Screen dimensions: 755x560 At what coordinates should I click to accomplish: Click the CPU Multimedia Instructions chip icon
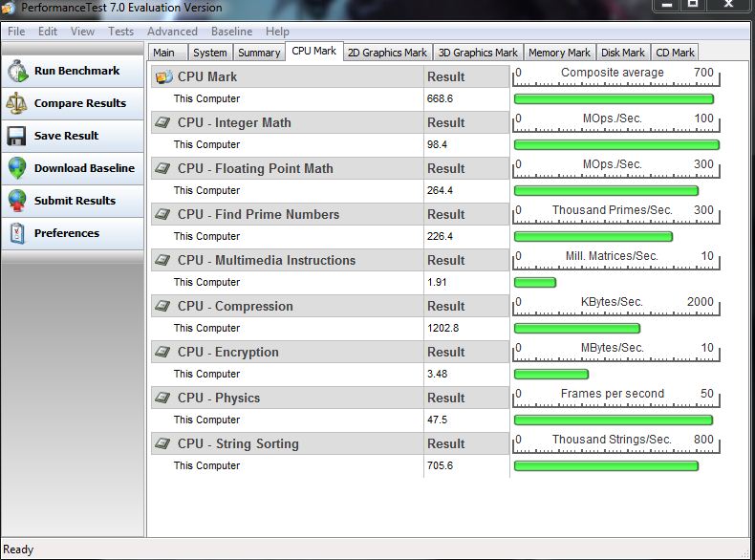click(x=162, y=260)
